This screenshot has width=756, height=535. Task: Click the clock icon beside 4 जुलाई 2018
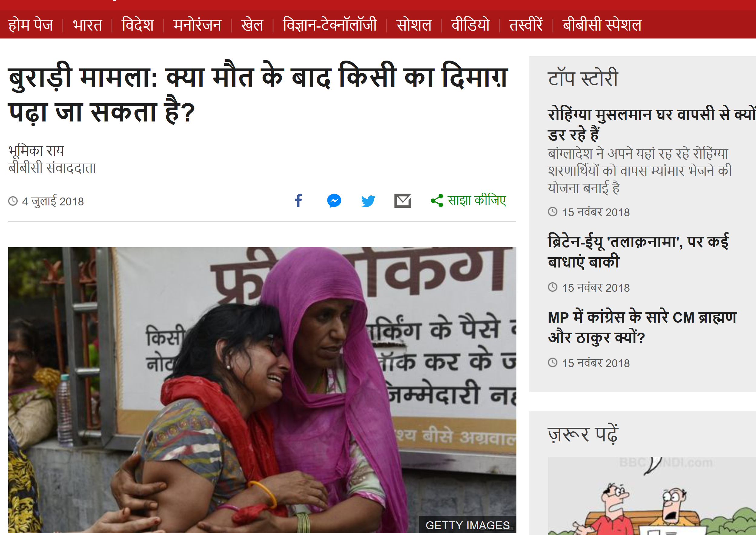tap(13, 201)
